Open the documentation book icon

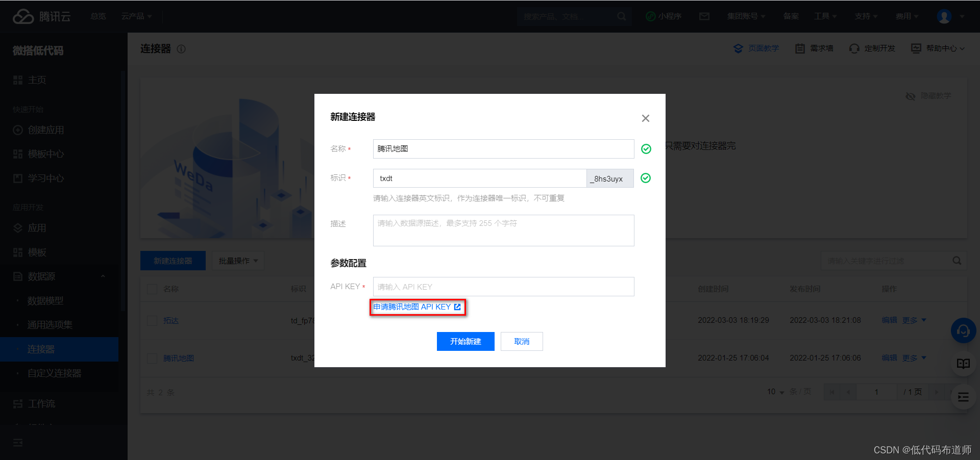[963, 364]
